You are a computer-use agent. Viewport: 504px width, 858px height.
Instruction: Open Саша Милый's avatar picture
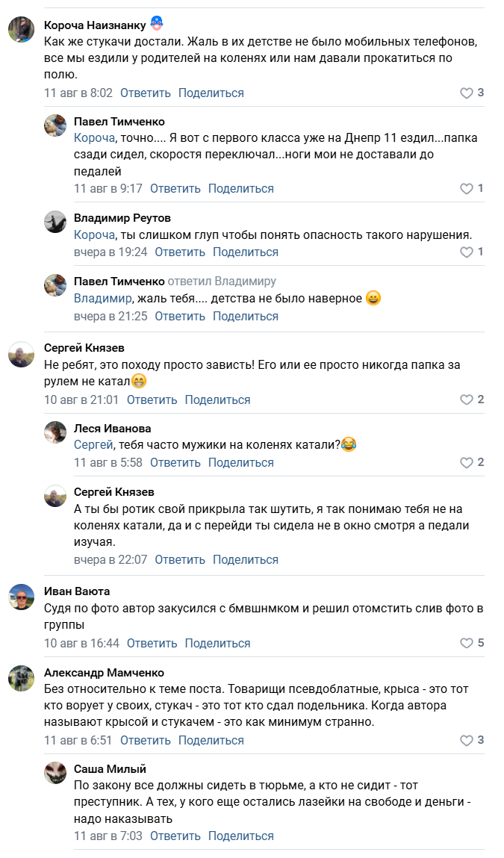(x=55, y=772)
